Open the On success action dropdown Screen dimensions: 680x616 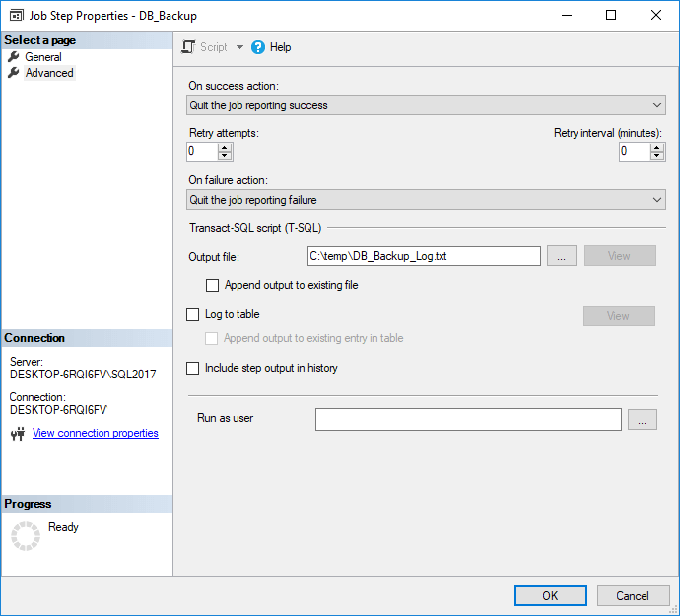(x=427, y=105)
